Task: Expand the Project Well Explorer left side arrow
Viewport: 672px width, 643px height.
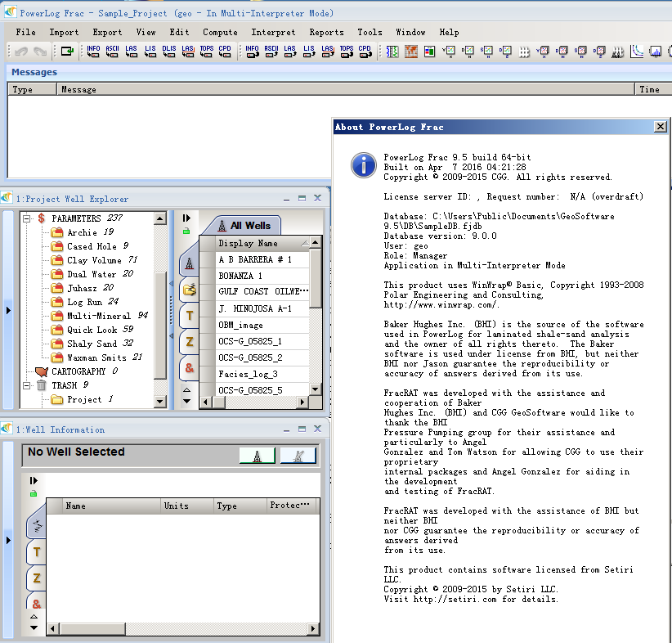Action: tap(8, 310)
